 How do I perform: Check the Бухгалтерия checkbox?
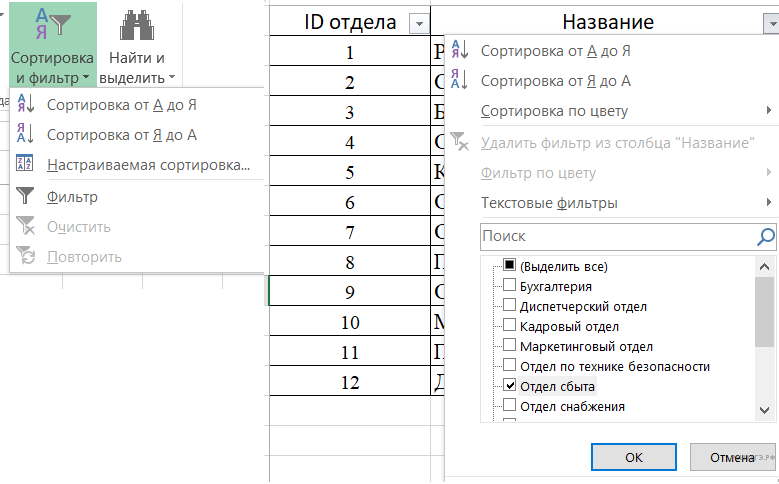(510, 286)
